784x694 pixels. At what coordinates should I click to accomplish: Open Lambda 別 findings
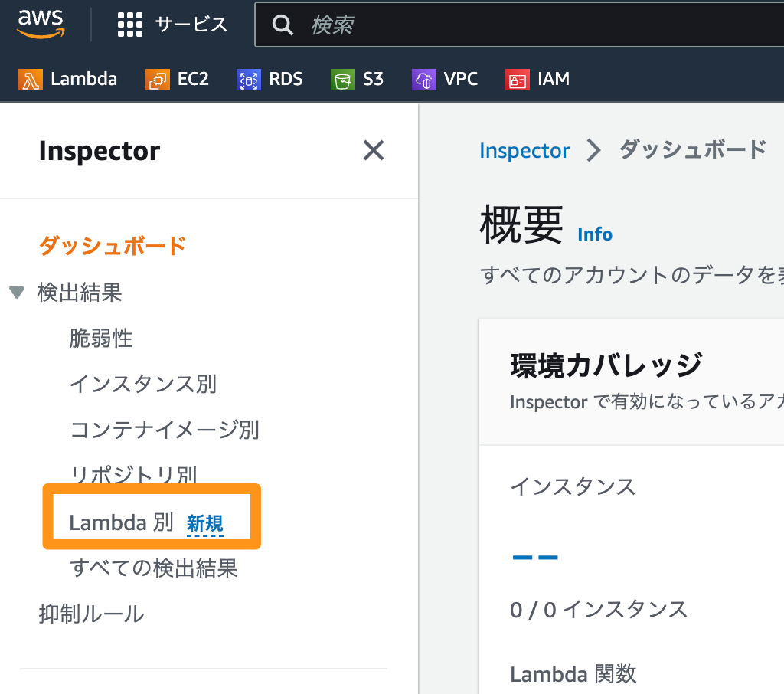(121, 522)
